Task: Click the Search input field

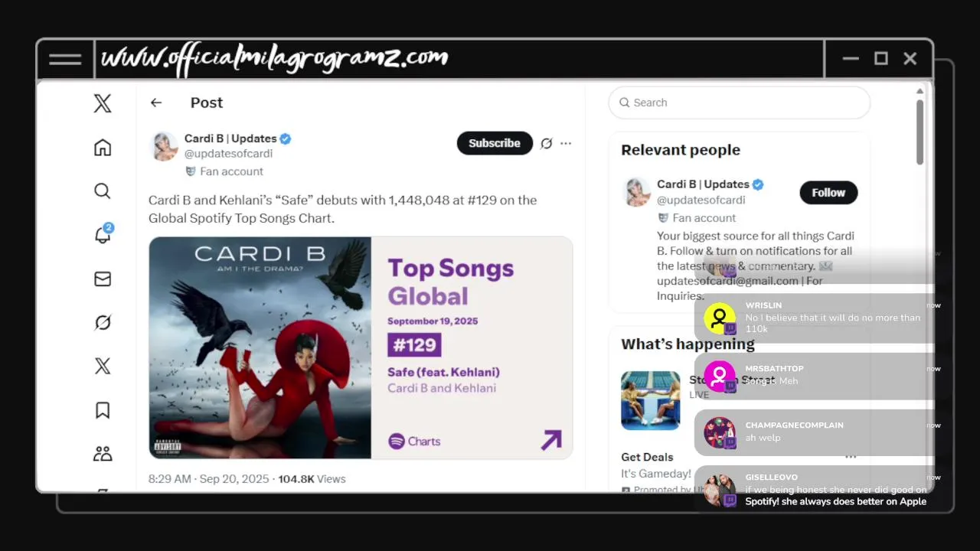Action: (x=740, y=103)
